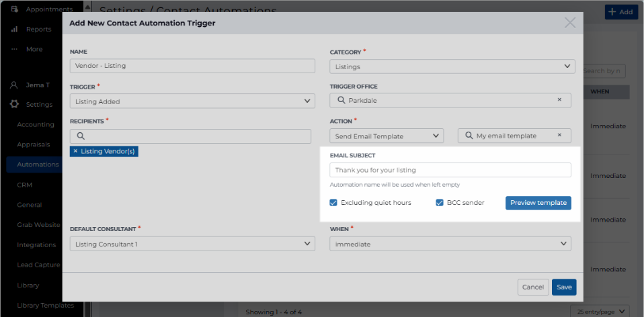Image resolution: width=644 pixels, height=317 pixels.
Task: Click Cancel in the dialog
Action: pos(533,287)
